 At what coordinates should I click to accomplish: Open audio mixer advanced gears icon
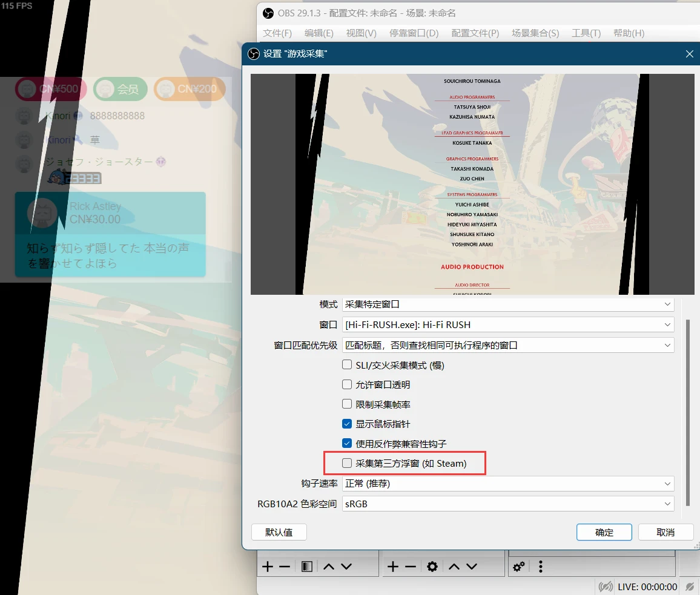(x=519, y=567)
